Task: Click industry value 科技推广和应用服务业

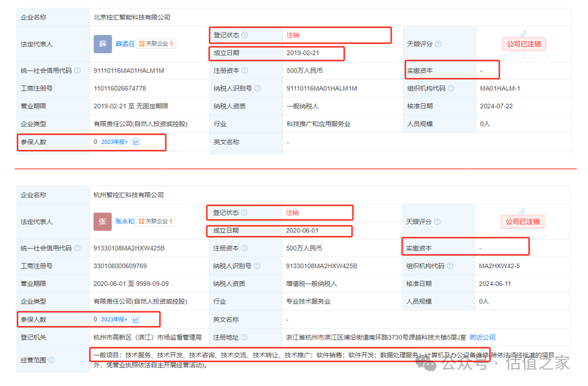Action: 318,124
